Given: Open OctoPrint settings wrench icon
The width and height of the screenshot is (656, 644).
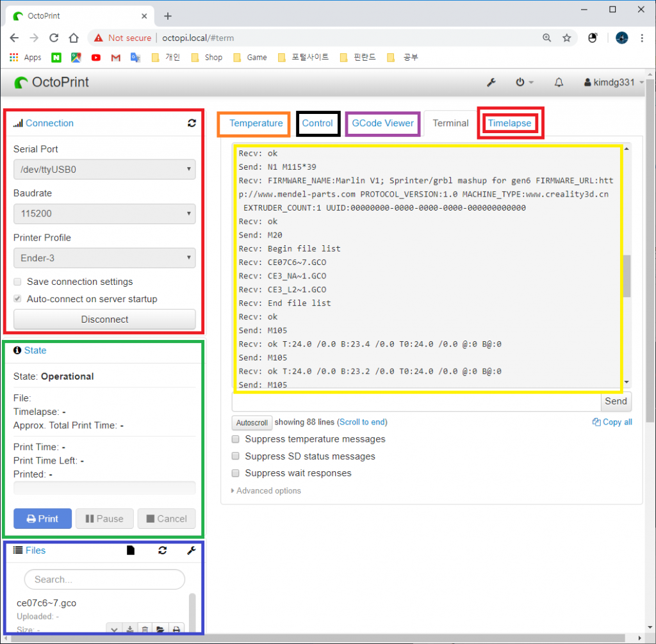Looking at the screenshot, I should 491,83.
